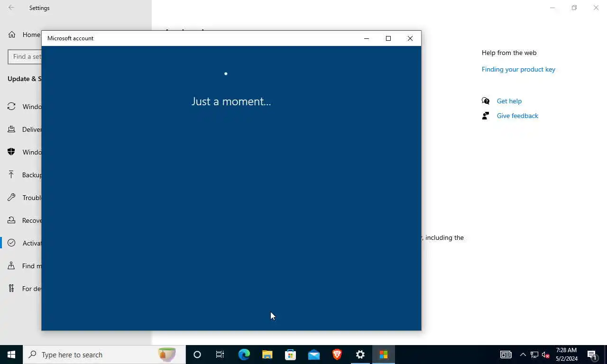Select the For developers tools icon
The width and height of the screenshot is (607, 364).
coord(11,289)
